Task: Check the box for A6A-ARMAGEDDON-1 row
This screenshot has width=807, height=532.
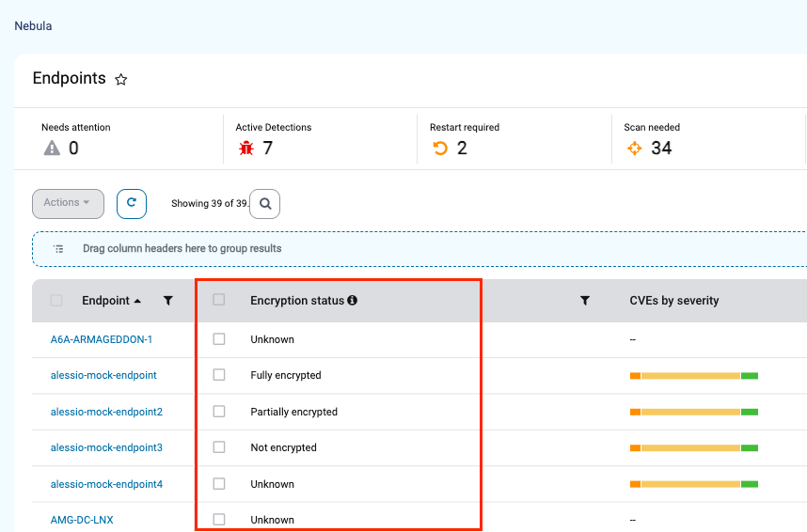Action: pos(219,338)
